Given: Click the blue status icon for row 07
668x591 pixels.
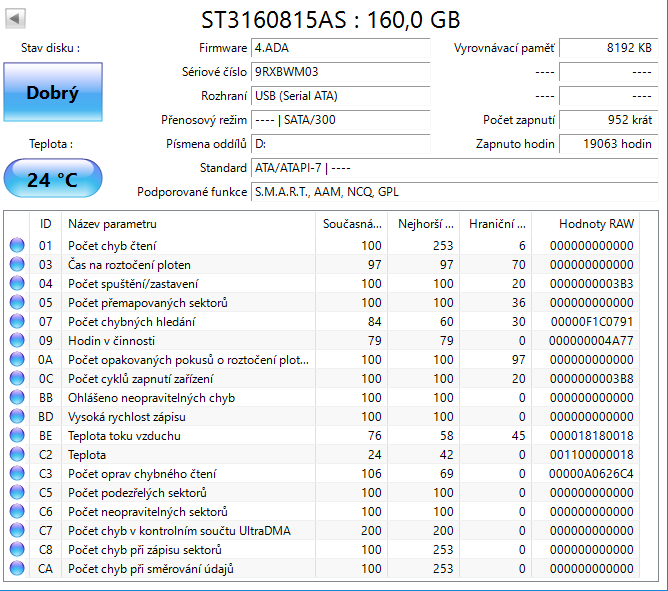Looking at the screenshot, I should [x=17, y=321].
